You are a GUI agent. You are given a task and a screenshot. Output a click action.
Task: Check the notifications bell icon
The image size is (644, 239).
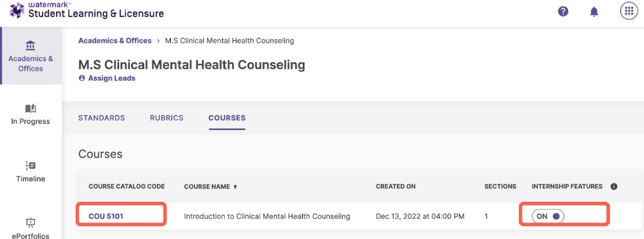pos(594,12)
